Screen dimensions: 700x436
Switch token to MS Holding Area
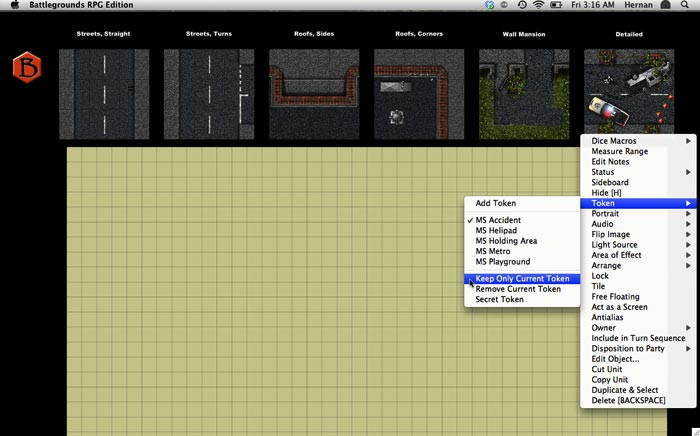tap(522, 241)
